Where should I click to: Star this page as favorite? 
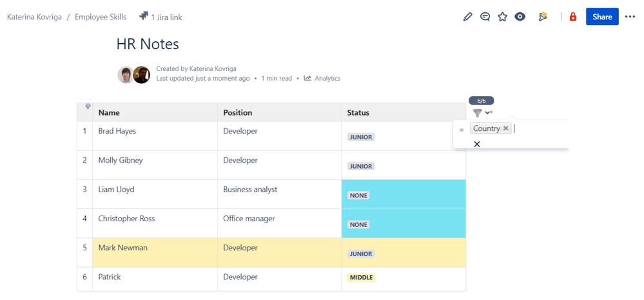tap(503, 17)
